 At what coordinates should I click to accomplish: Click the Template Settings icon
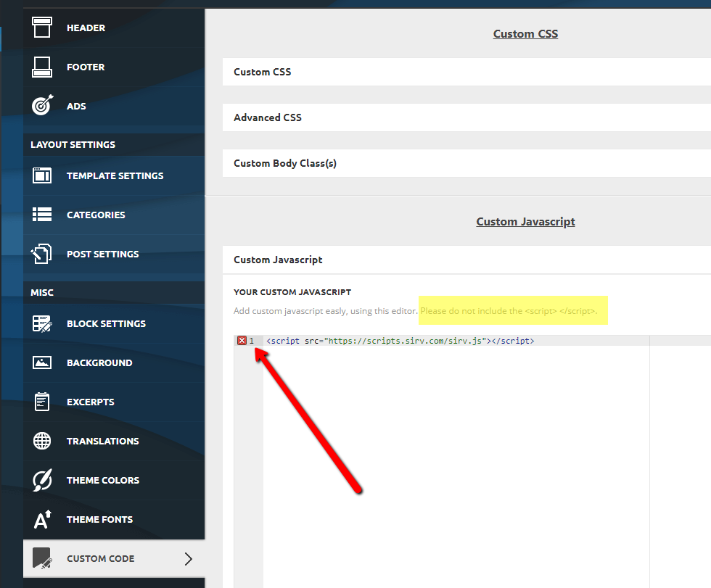coord(42,175)
